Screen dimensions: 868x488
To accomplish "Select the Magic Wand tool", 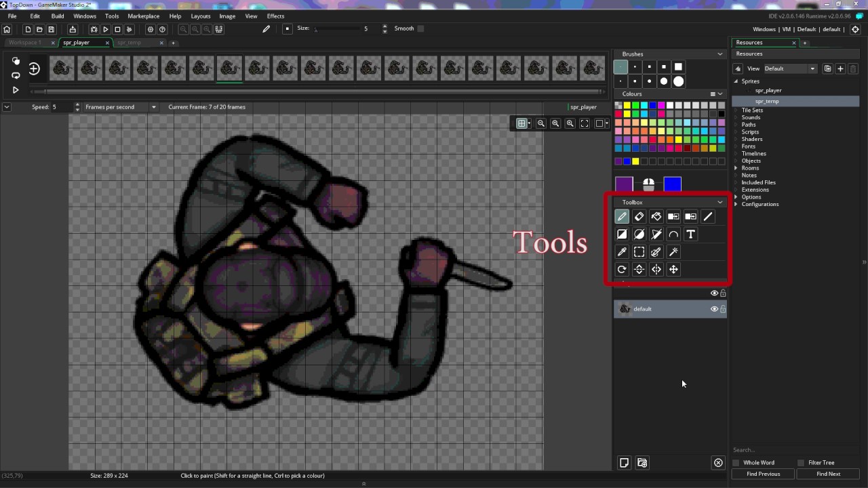I will click(673, 252).
